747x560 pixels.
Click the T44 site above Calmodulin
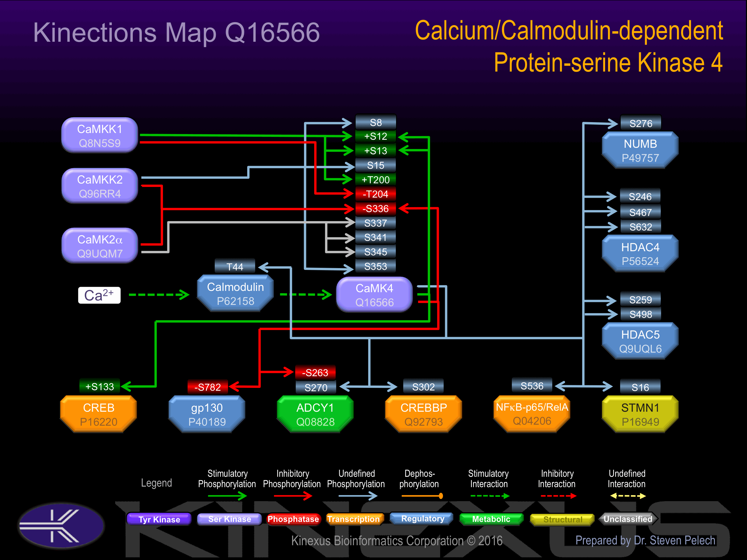[x=235, y=267]
